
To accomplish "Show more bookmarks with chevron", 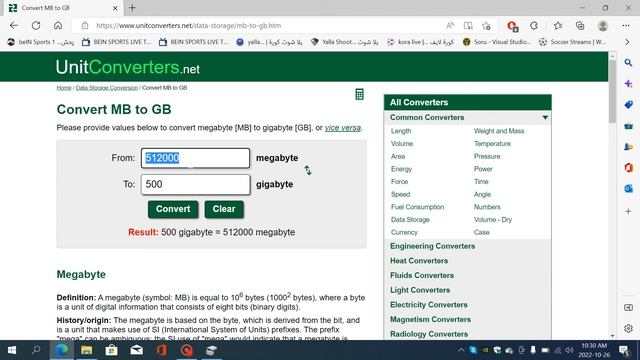I will click(x=628, y=42).
